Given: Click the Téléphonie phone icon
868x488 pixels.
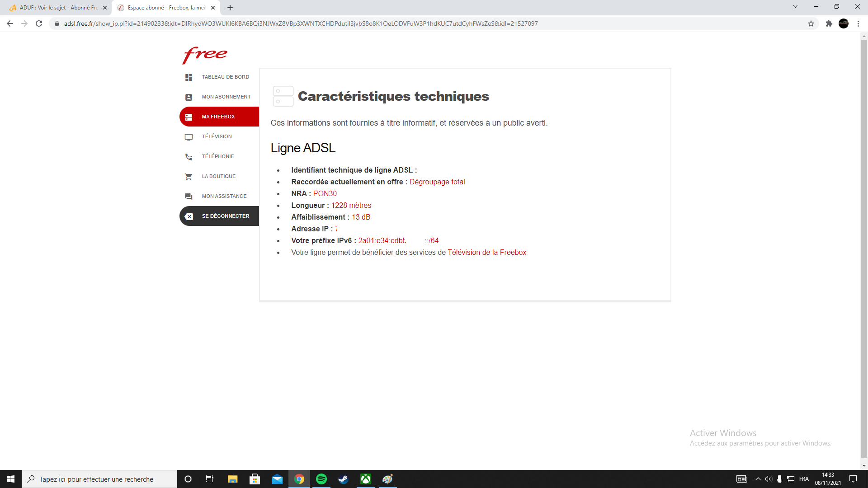Looking at the screenshot, I should pyautogui.click(x=189, y=157).
